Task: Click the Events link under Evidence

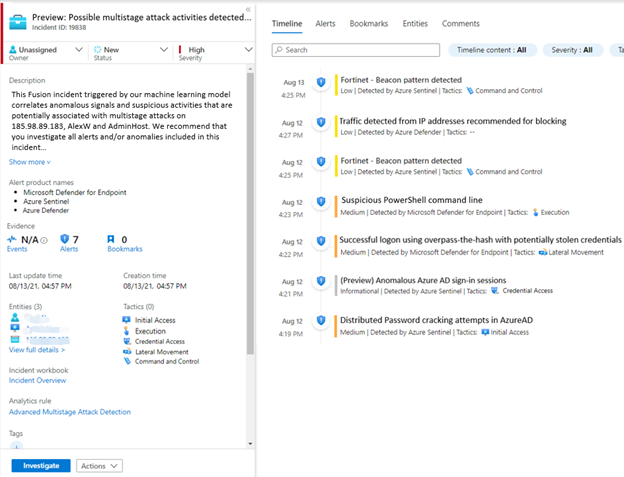Action: coord(17,249)
